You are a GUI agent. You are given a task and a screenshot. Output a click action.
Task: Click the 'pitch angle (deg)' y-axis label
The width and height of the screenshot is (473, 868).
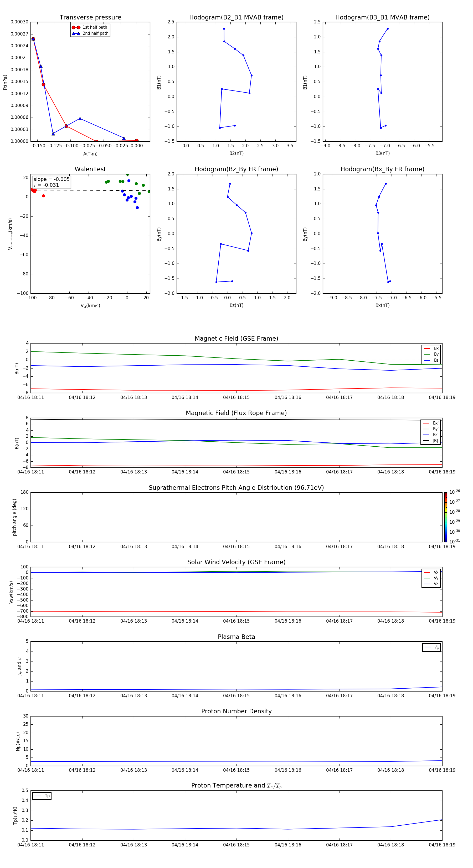click(x=14, y=517)
